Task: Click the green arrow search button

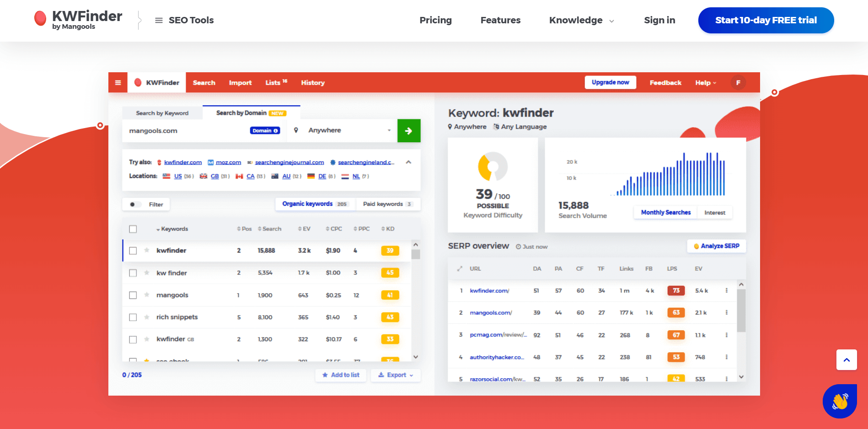Action: [409, 131]
